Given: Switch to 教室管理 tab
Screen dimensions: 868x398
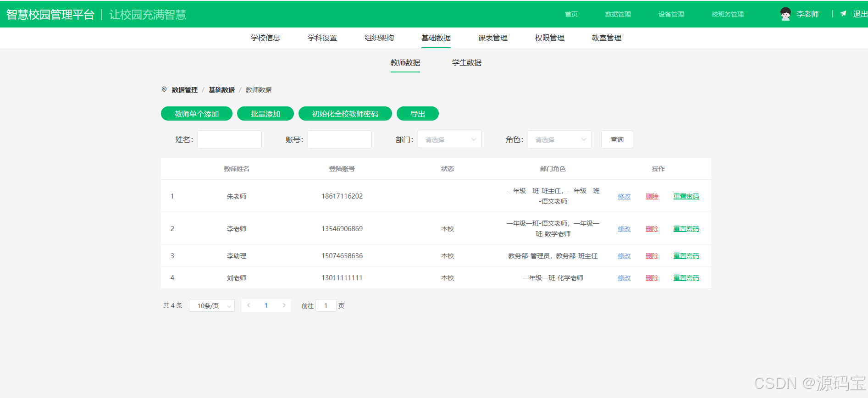Looking at the screenshot, I should 607,38.
